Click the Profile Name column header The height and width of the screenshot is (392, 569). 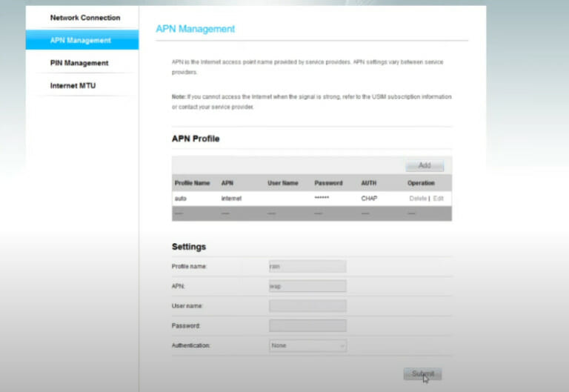click(x=192, y=183)
